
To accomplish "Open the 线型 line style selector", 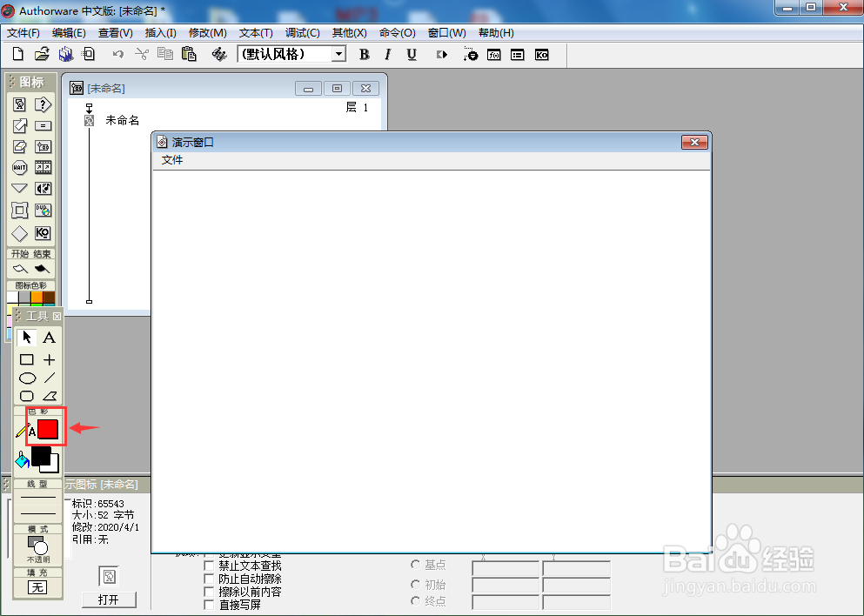I will 38,506.
